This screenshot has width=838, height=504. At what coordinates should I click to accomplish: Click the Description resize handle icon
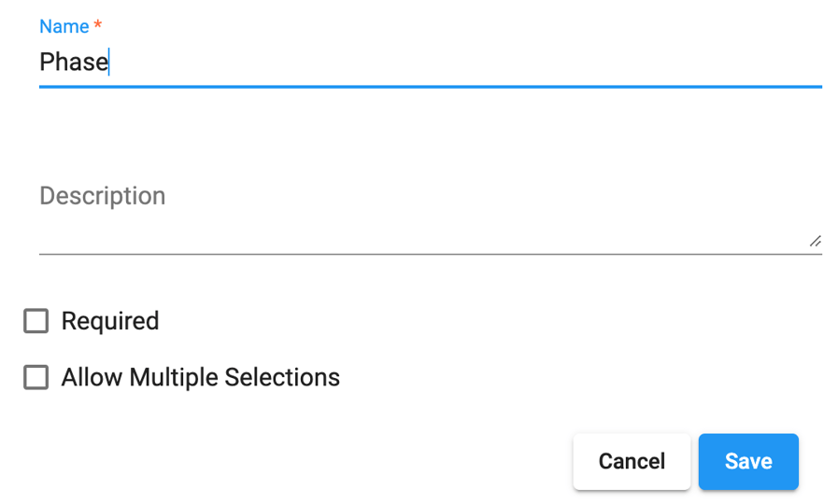tap(815, 241)
